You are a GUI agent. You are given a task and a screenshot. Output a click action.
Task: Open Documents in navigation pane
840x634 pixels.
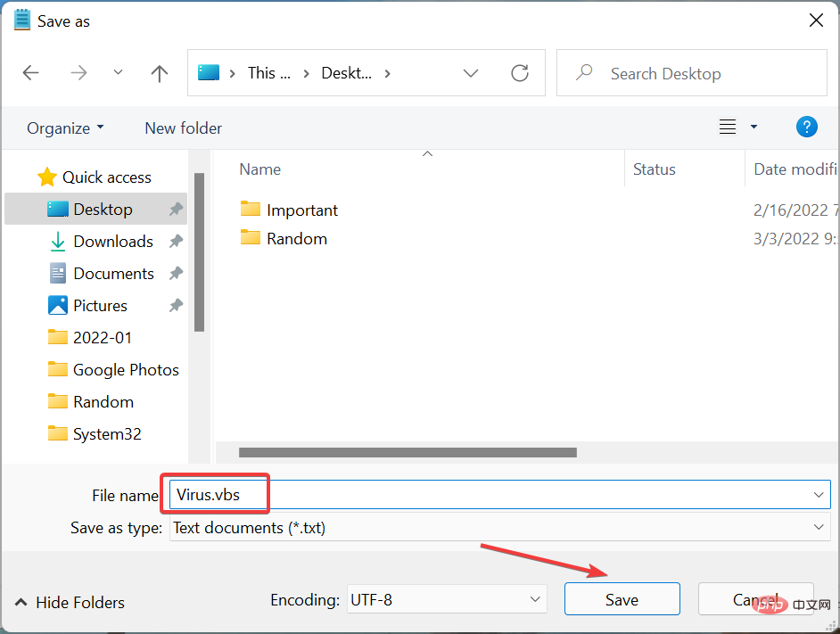click(x=102, y=274)
